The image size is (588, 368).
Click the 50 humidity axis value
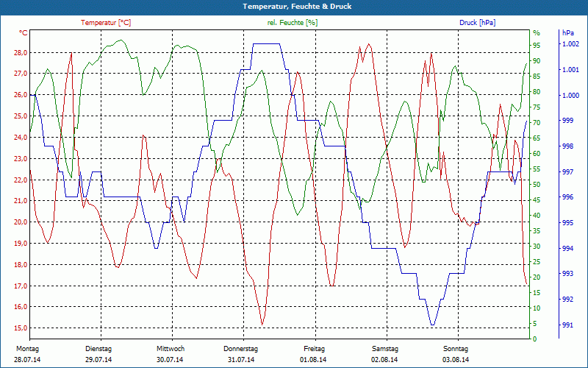pyautogui.click(x=537, y=185)
